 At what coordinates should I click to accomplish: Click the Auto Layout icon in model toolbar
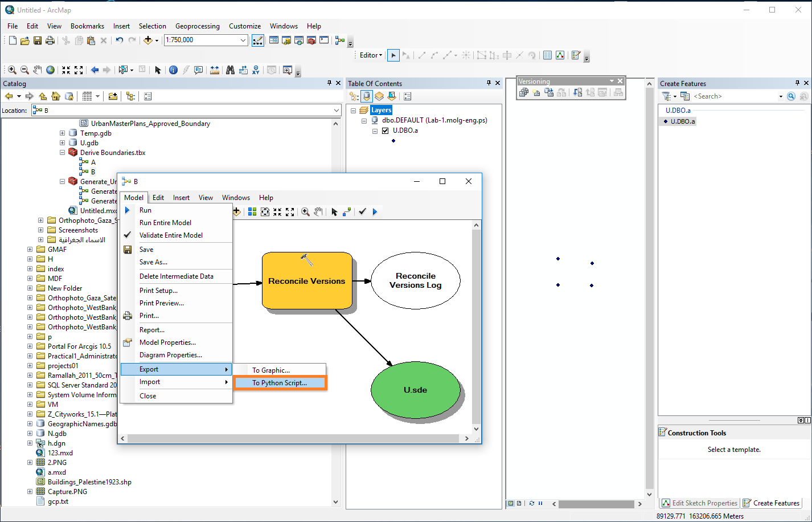[252, 212]
